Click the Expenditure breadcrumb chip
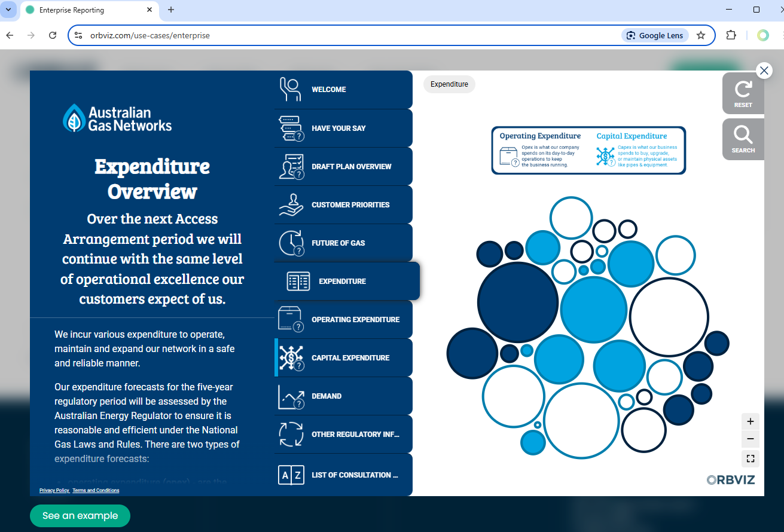The height and width of the screenshot is (532, 784). pyautogui.click(x=449, y=84)
